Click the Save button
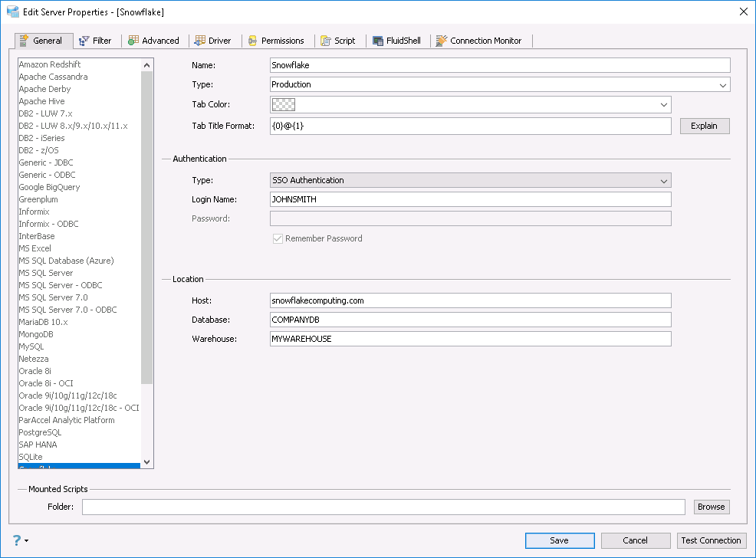The height and width of the screenshot is (558, 756). 559,540
